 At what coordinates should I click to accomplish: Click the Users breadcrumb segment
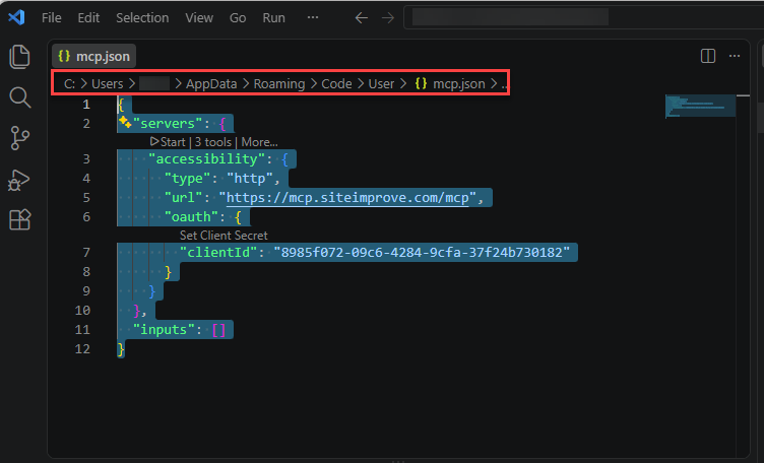107,84
